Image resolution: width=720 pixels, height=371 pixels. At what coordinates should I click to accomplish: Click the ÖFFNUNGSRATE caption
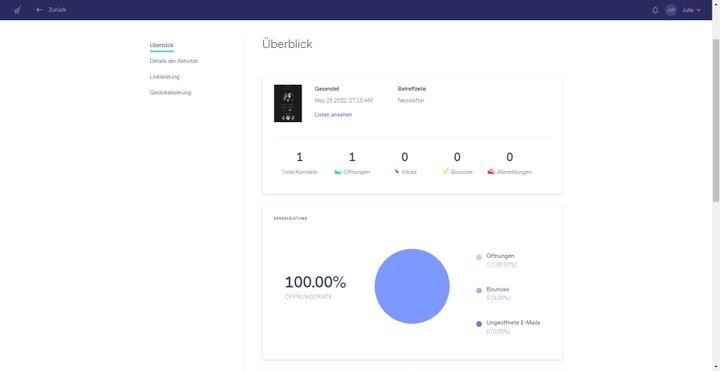pos(308,297)
